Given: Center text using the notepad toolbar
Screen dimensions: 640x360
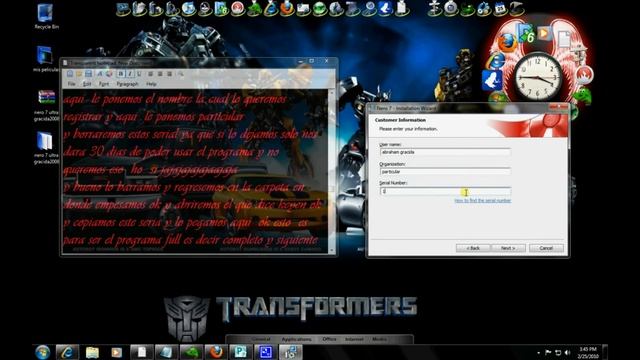Looking at the screenshot, I should (x=160, y=74).
